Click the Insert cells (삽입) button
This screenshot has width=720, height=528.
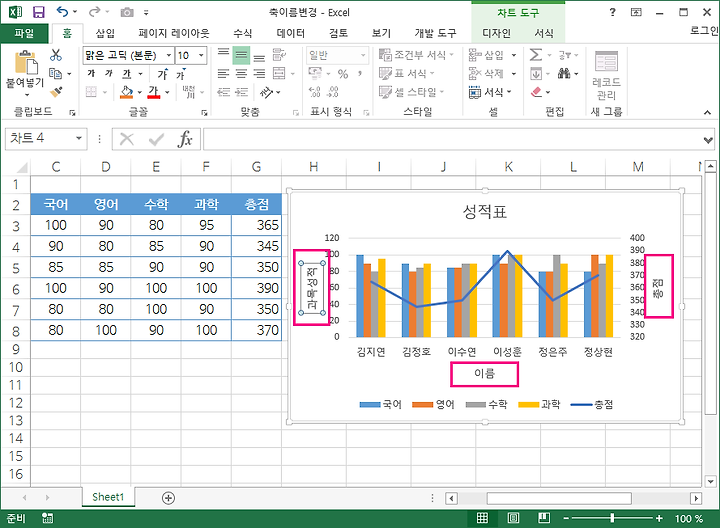click(492, 55)
